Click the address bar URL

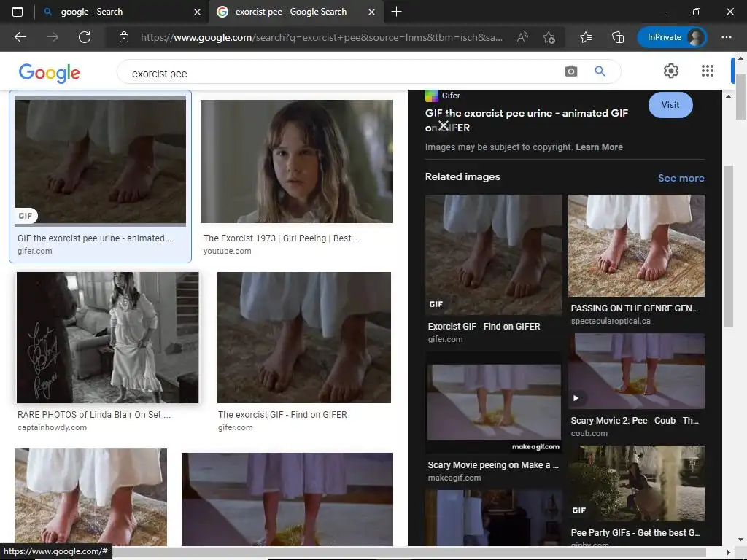pyautogui.click(x=321, y=37)
